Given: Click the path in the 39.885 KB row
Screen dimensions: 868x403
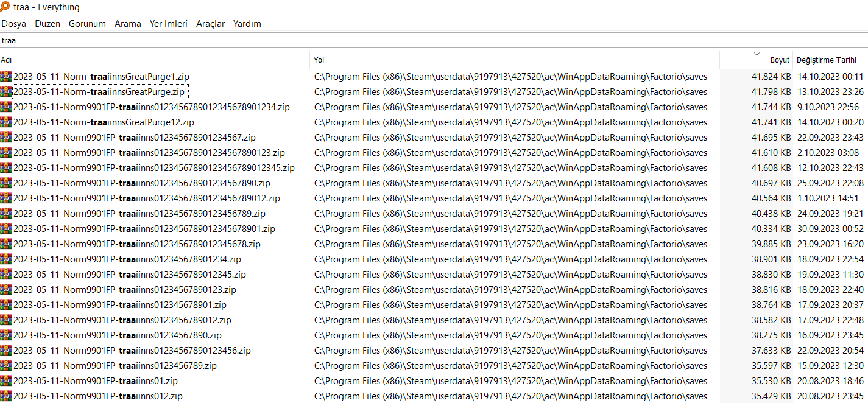Looking at the screenshot, I should (x=511, y=244).
